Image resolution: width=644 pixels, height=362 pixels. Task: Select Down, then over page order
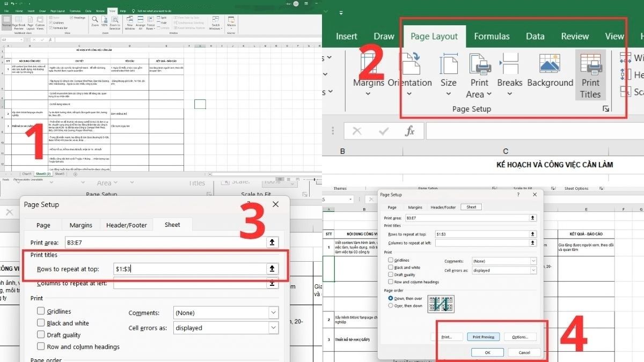(x=391, y=298)
